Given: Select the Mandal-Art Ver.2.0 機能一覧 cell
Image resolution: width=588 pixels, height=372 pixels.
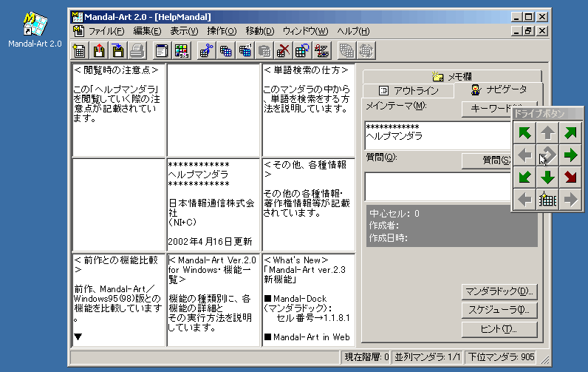Looking at the screenshot, I should click(x=213, y=300).
